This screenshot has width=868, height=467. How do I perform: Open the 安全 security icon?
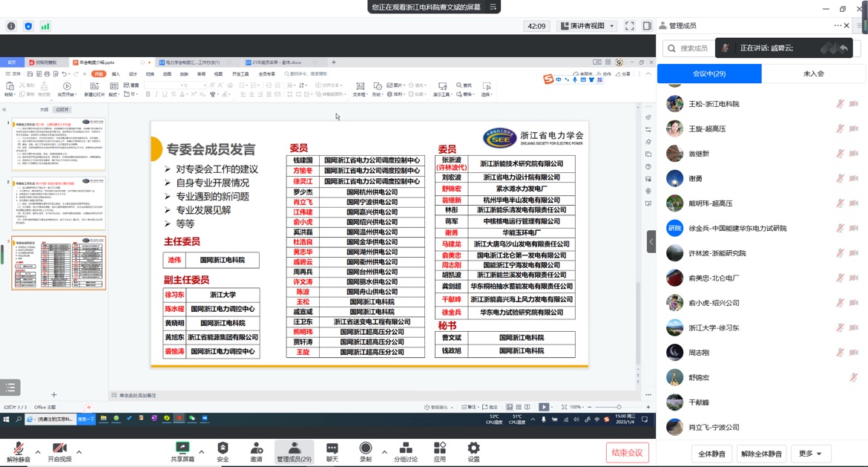click(x=223, y=451)
